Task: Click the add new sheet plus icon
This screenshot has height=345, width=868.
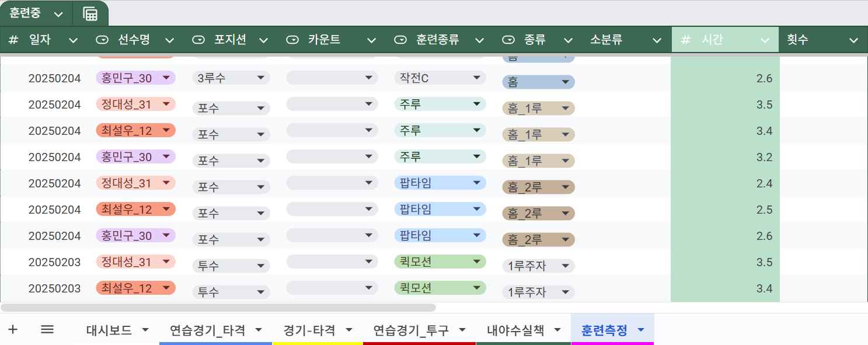Action: tap(13, 330)
